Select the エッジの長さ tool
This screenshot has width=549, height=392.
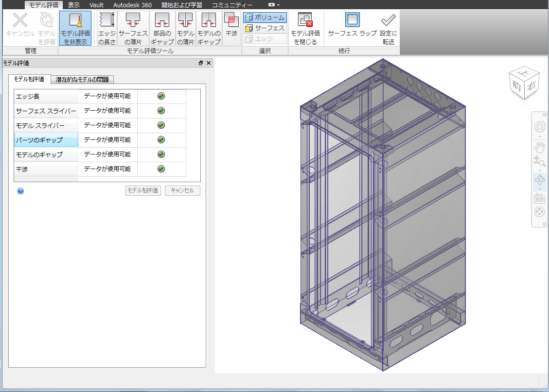coord(107,28)
